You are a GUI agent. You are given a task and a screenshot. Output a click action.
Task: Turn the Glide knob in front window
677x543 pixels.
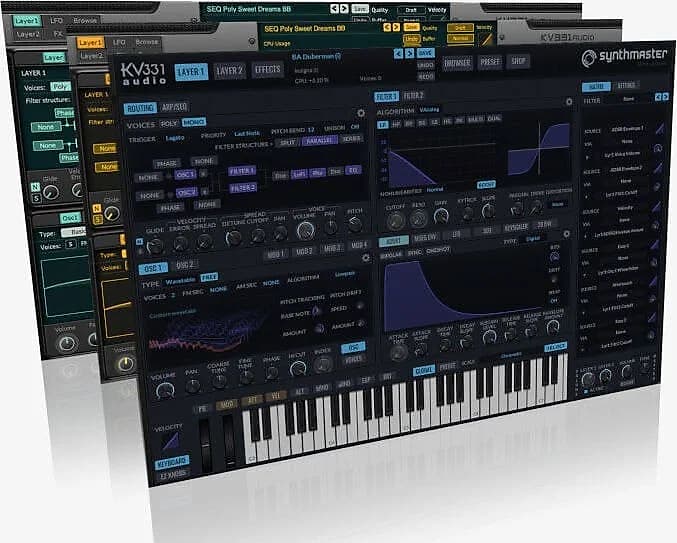154,246
